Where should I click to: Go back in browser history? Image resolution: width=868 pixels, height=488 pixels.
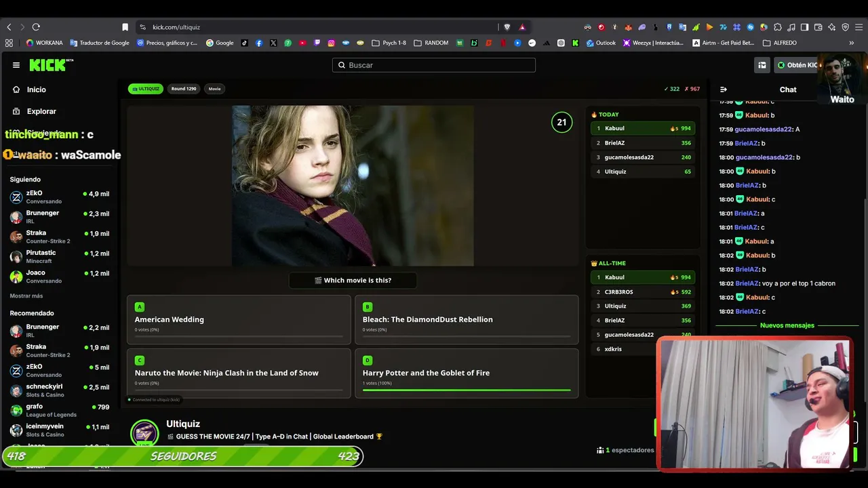click(9, 27)
